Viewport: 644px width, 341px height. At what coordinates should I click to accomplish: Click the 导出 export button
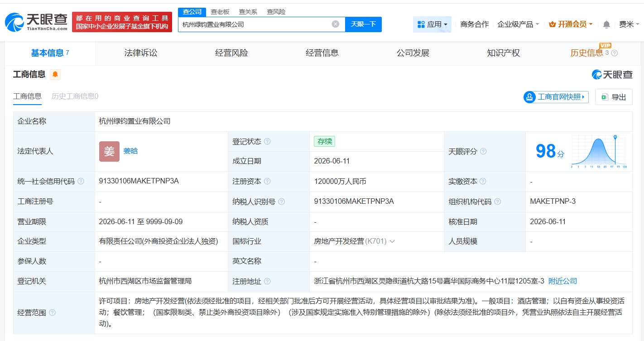pos(614,97)
